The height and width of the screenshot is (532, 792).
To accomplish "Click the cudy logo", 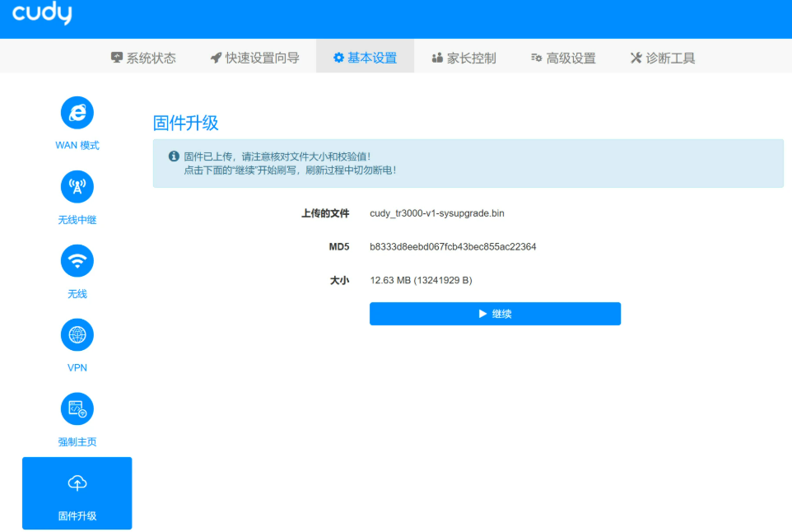I will pos(42,12).
